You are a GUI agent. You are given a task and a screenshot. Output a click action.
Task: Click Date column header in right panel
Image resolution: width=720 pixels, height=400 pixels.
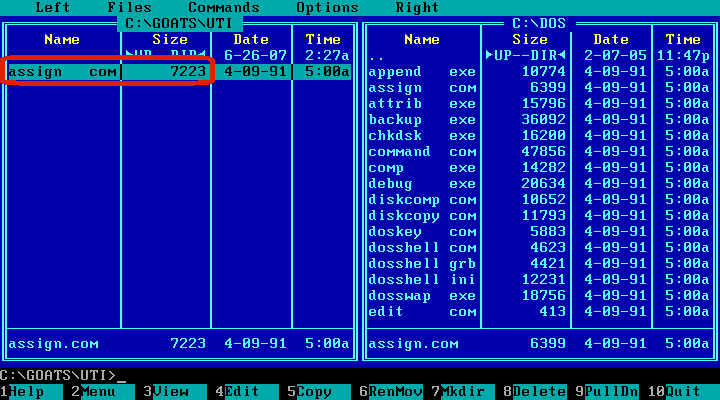coord(611,39)
